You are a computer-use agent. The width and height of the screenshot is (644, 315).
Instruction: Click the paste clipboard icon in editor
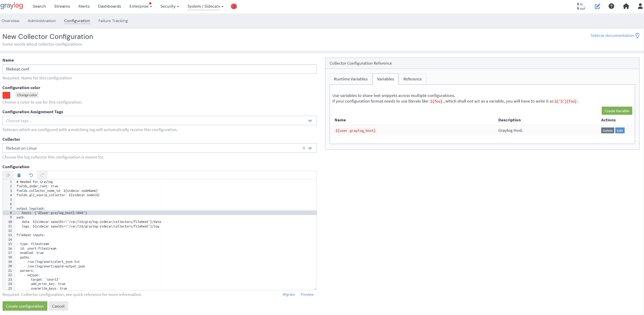[x=19, y=175]
